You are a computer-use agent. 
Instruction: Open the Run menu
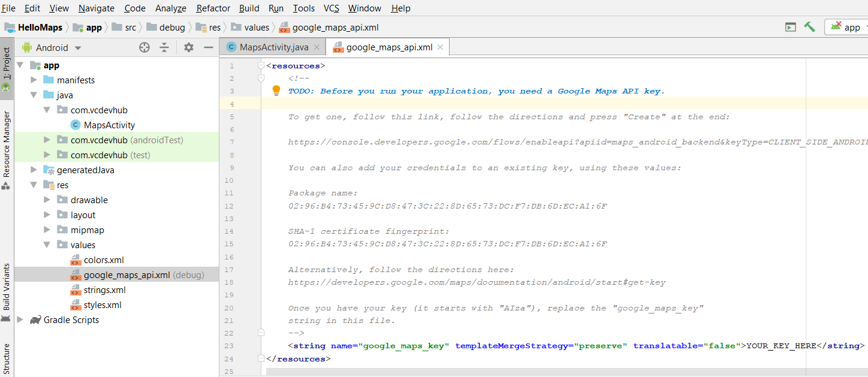[276, 8]
